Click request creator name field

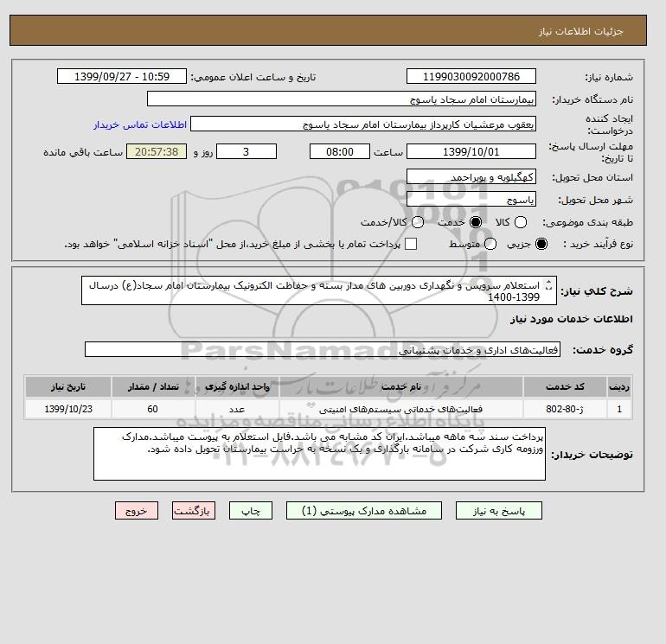[x=363, y=124]
